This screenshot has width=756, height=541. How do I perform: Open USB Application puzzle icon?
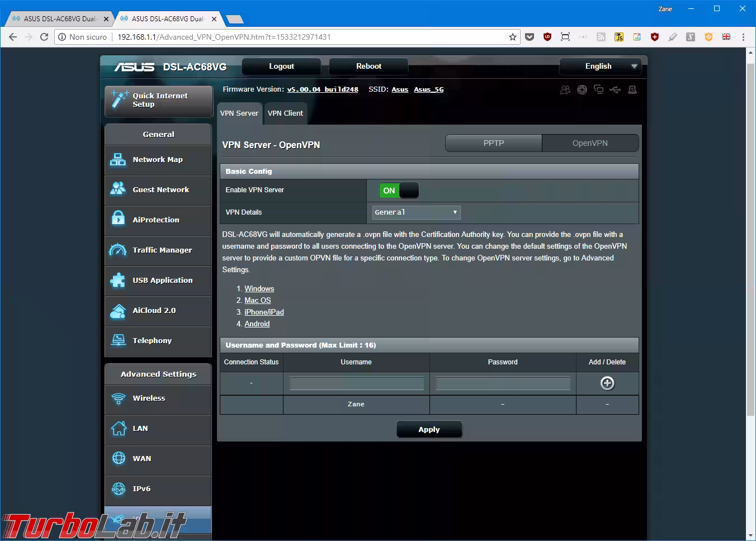(x=118, y=280)
